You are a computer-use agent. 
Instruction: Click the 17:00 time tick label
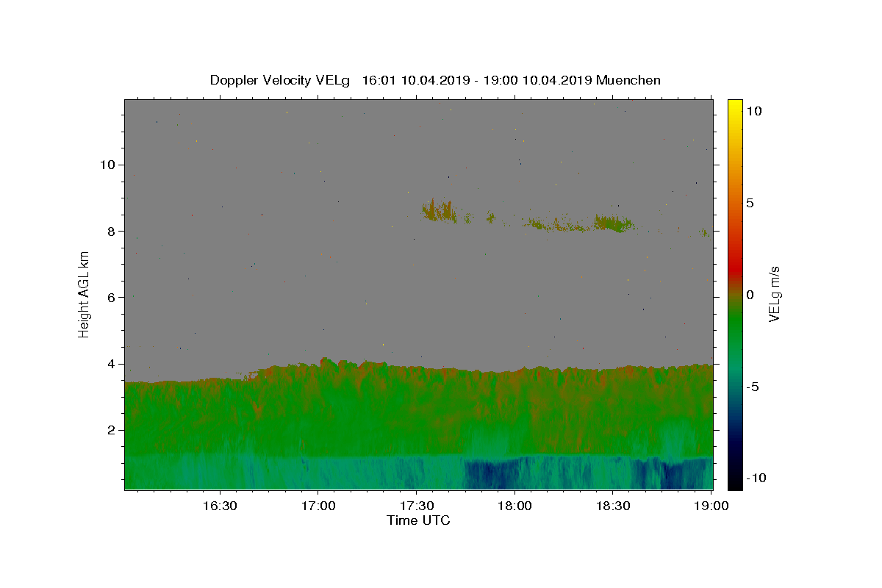[318, 506]
